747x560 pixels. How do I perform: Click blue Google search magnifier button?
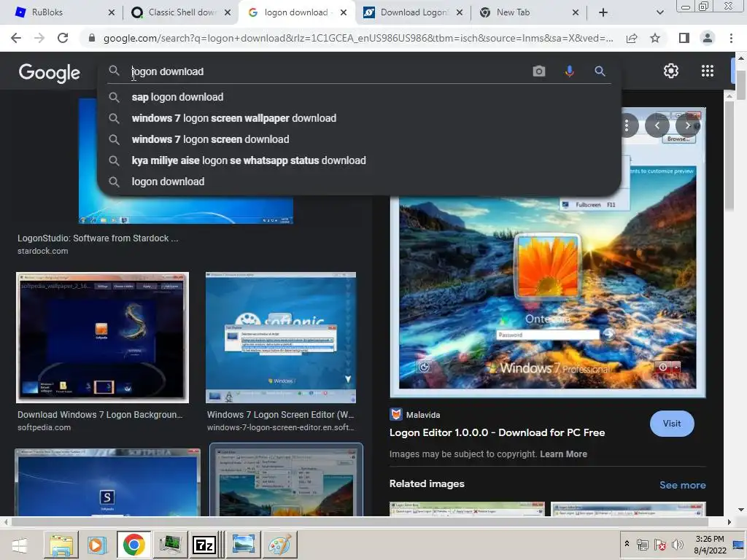[600, 71]
